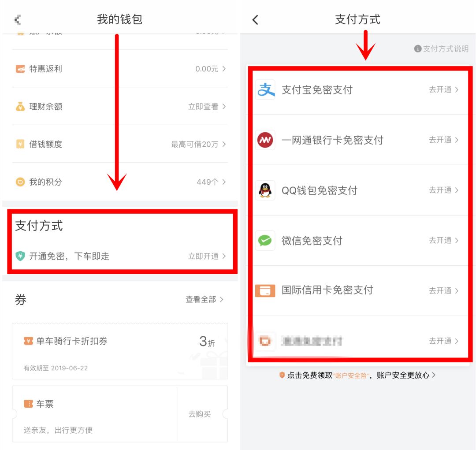The height and width of the screenshot is (450, 476).
Task: Tap the orange shield icon near 账户安全险
Action: pyautogui.click(x=282, y=375)
